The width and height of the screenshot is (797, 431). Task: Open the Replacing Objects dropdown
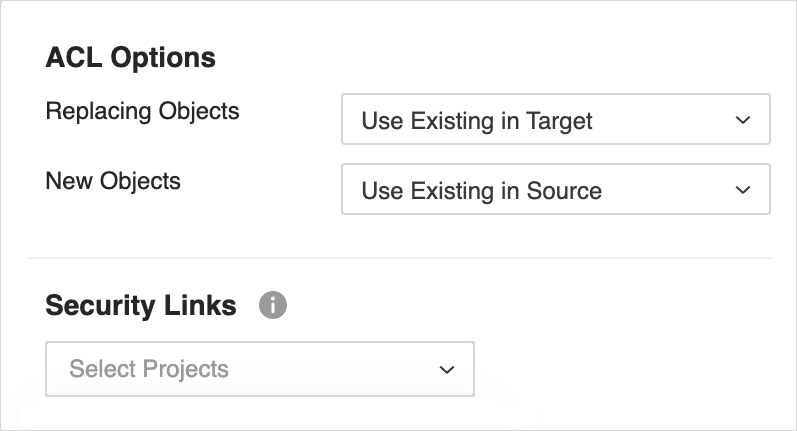(x=555, y=120)
